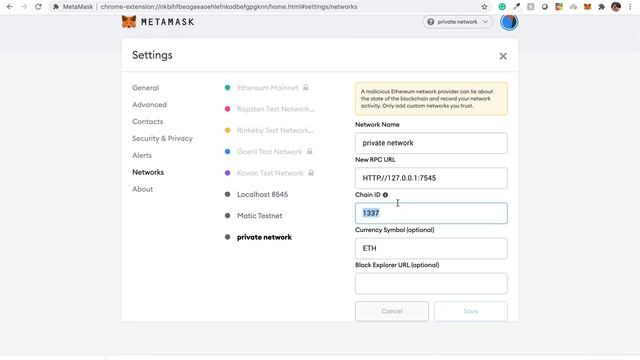
Task: Click the cloud extension icon in toolbar
Action: pos(573,7)
